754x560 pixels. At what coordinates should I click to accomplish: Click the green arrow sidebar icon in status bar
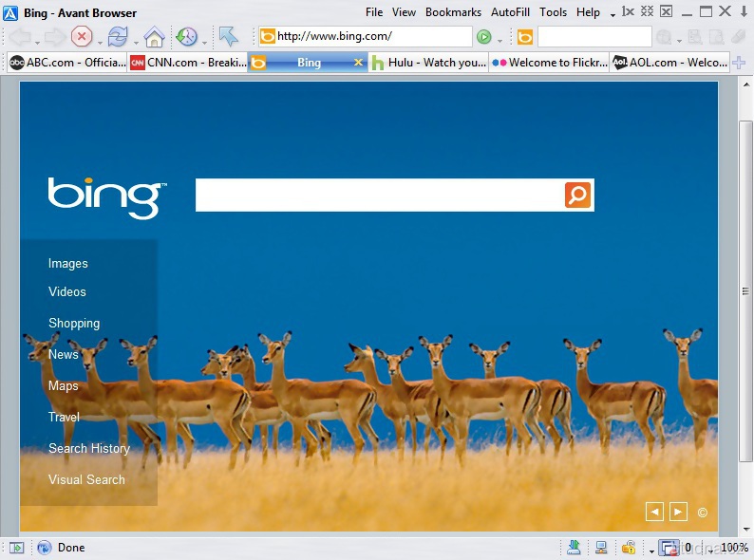pyautogui.click(x=16, y=548)
